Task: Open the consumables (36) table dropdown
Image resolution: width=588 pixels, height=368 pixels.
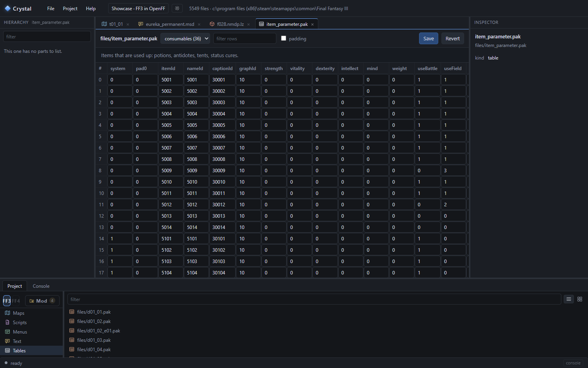Action: (x=185, y=38)
